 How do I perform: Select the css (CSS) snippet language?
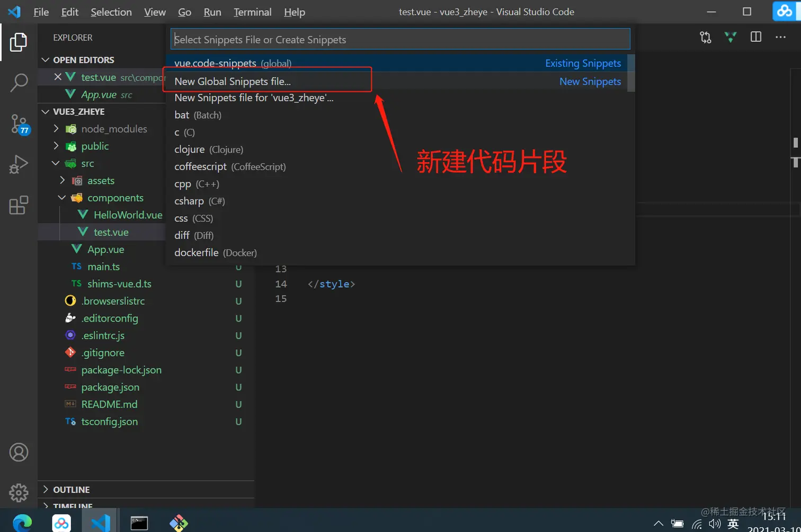pyautogui.click(x=397, y=218)
